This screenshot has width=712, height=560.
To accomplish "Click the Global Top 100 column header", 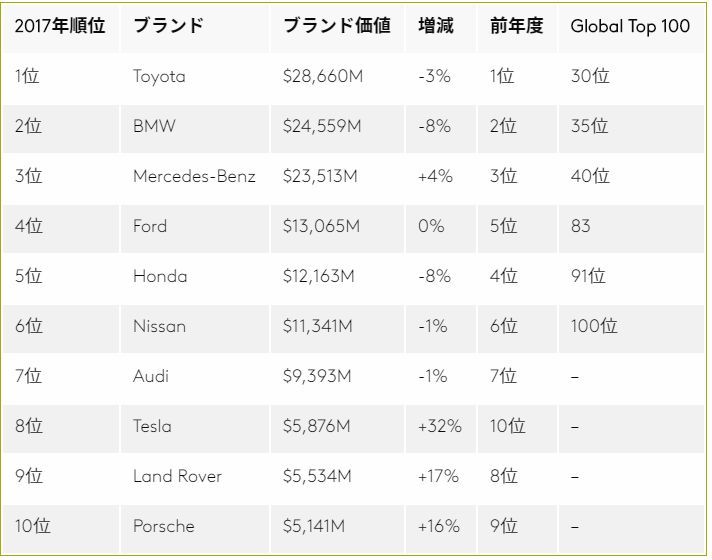I will pos(629,27).
